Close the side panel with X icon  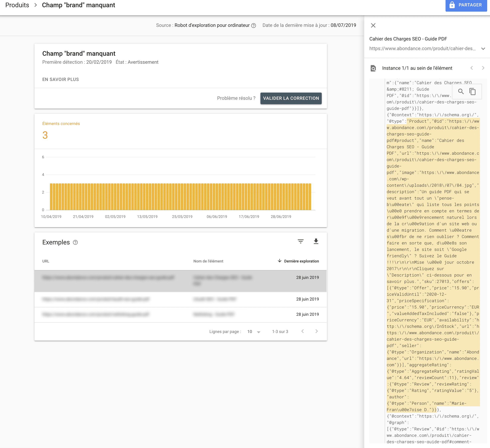pyautogui.click(x=373, y=25)
